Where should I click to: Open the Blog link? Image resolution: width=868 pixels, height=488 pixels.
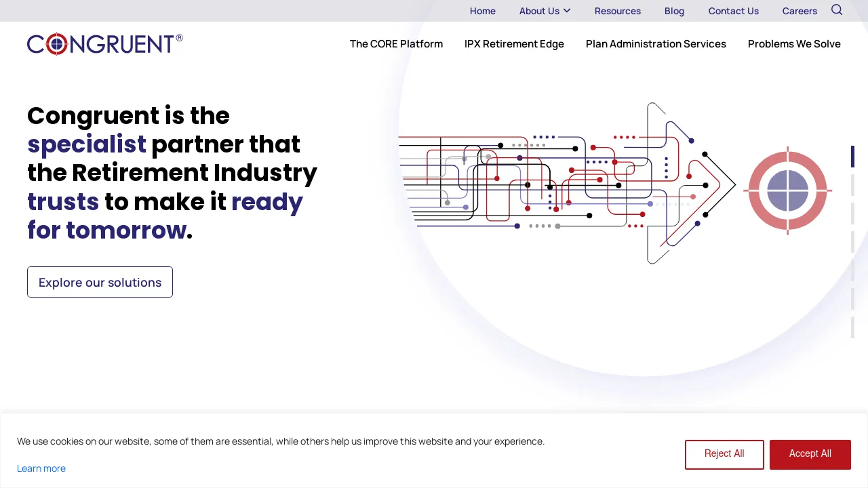(674, 11)
